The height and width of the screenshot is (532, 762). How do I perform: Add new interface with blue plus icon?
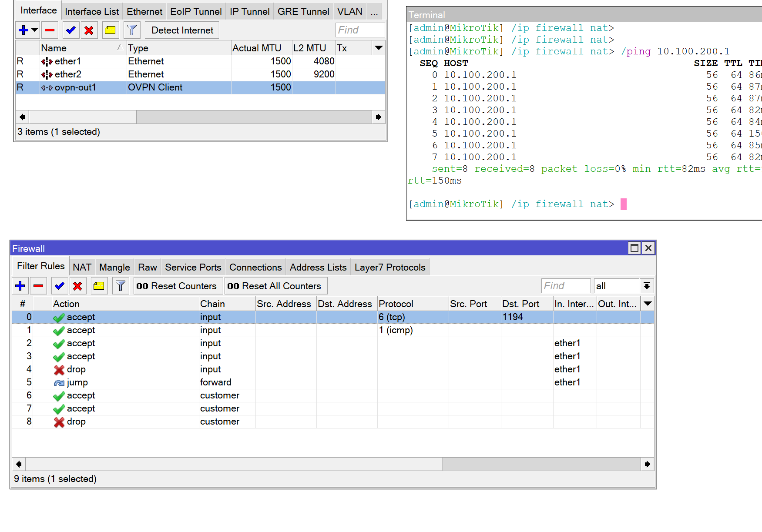[x=23, y=30]
